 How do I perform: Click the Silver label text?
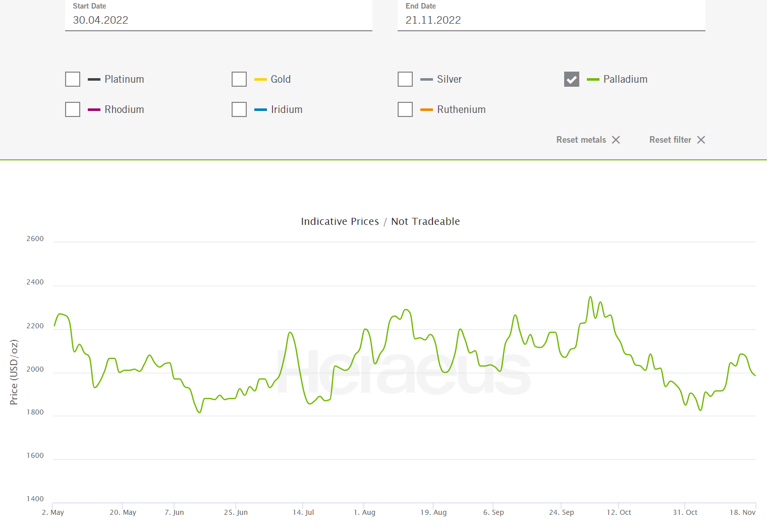pos(449,79)
